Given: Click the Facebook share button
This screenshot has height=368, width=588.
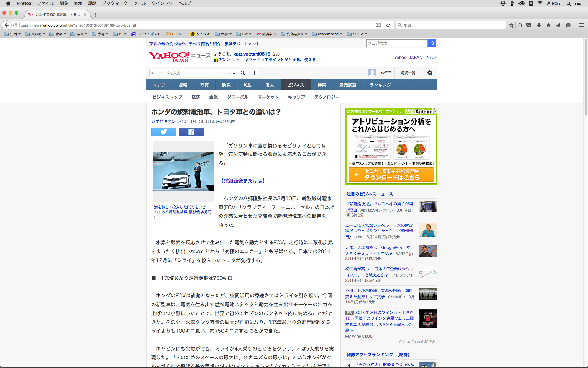Looking at the screenshot, I should click(x=191, y=132).
